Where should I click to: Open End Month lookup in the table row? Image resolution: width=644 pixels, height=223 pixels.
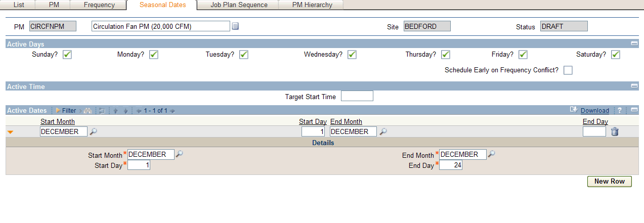point(383,131)
